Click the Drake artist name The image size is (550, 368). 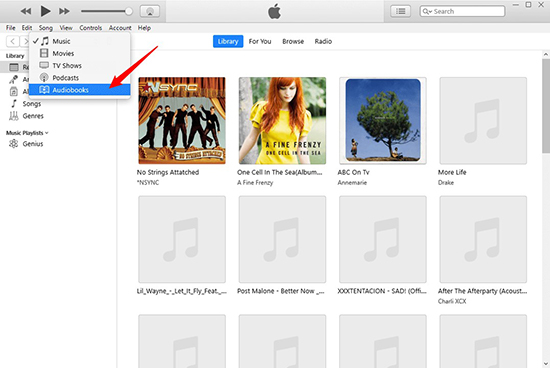coord(446,182)
